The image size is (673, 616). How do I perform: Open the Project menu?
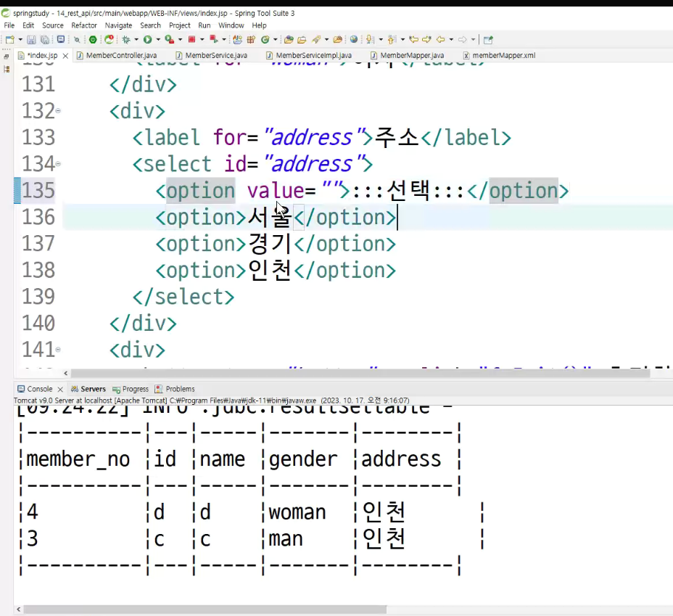(179, 25)
